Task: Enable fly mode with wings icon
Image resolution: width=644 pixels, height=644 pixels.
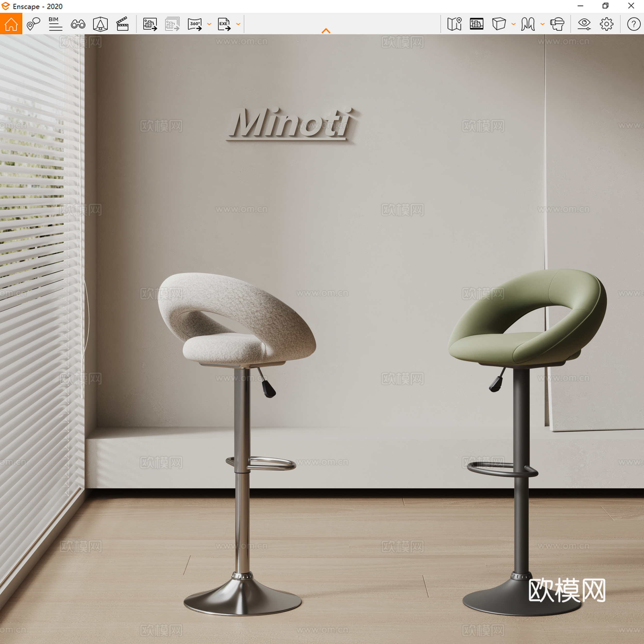Action: [x=528, y=24]
